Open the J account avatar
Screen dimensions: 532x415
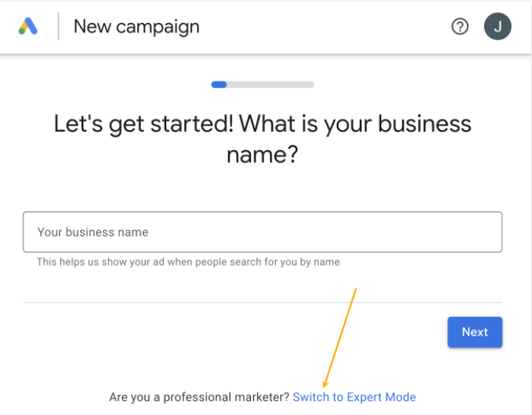497,26
